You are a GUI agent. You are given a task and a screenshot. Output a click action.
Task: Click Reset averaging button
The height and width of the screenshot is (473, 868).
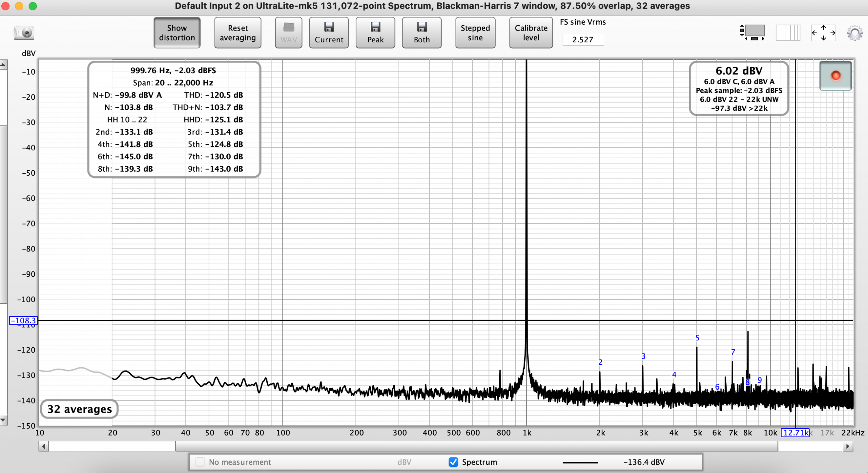238,33
